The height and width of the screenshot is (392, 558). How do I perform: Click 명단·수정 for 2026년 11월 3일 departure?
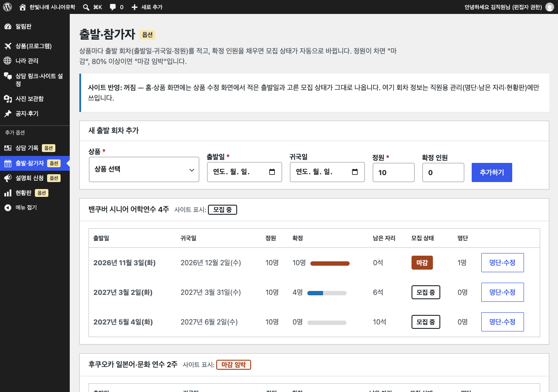(503, 263)
